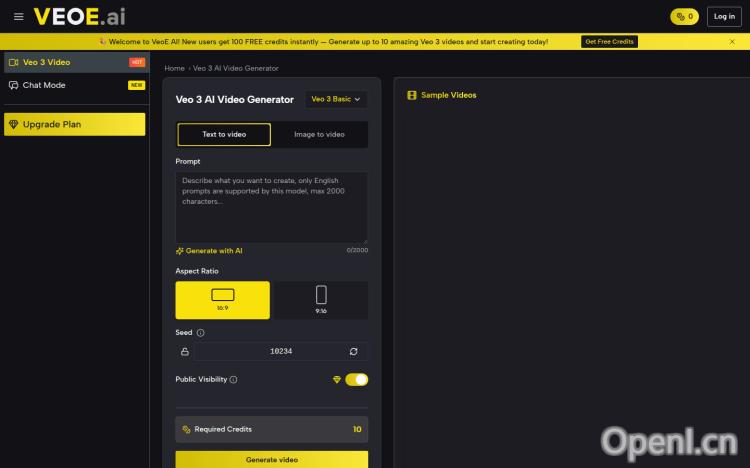Click the 0/2000 character counter
Viewport: 750px width, 468px height.
[357, 250]
